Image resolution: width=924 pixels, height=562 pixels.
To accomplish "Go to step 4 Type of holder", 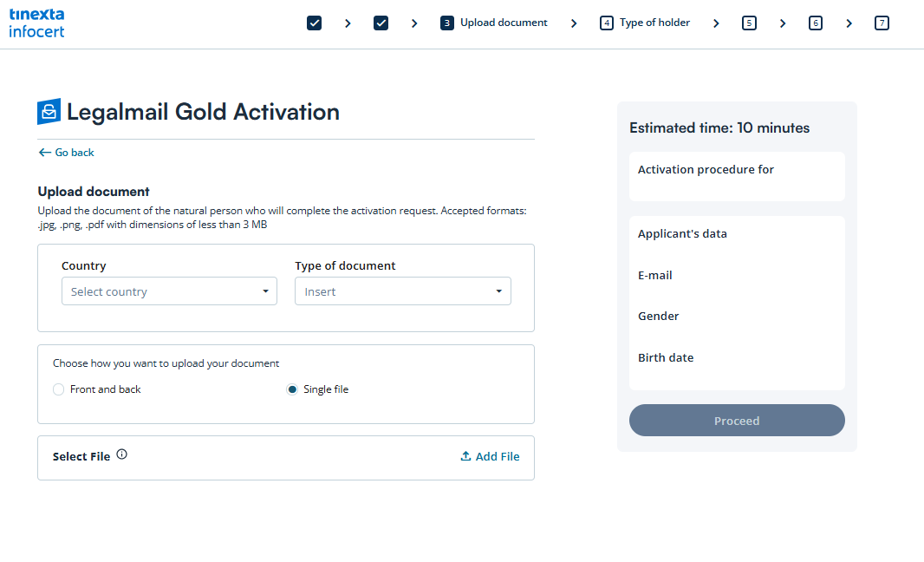I will [x=645, y=23].
